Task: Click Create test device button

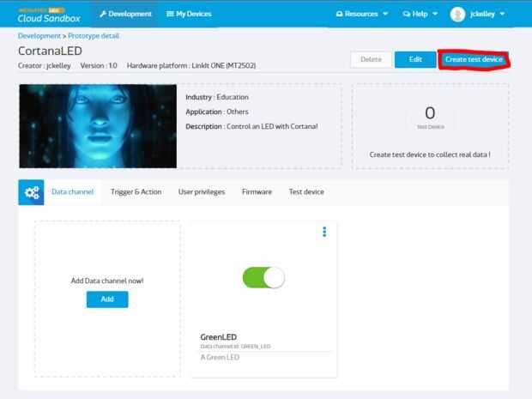Action: pyautogui.click(x=474, y=59)
